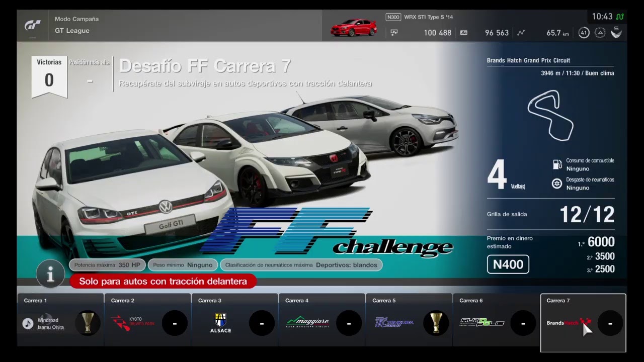Viewport: 644px width, 362px height.
Task: Click the Brands Hatch Grand Prix Circuit name
Action: tap(528, 60)
